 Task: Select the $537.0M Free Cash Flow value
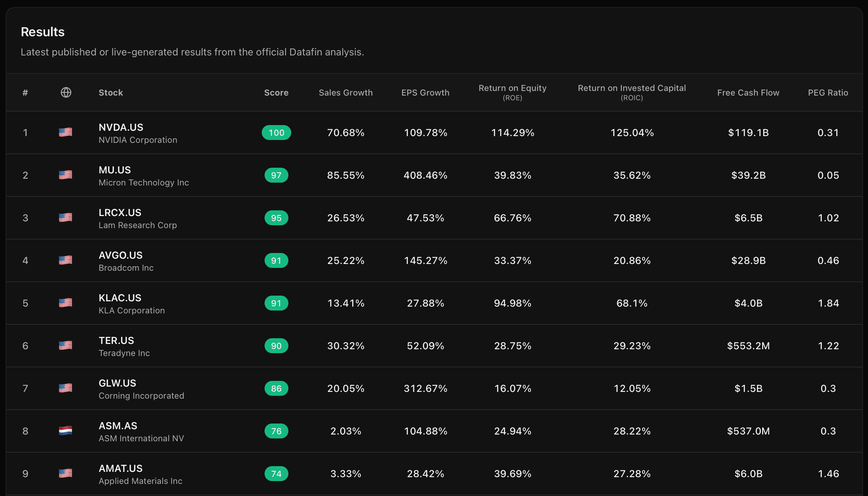(748, 431)
